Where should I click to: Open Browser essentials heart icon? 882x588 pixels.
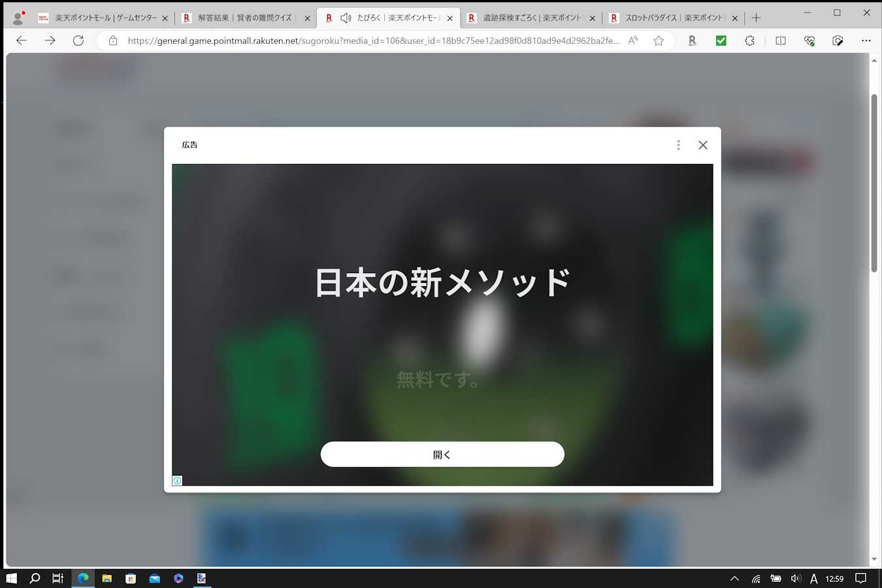pyautogui.click(x=809, y=41)
